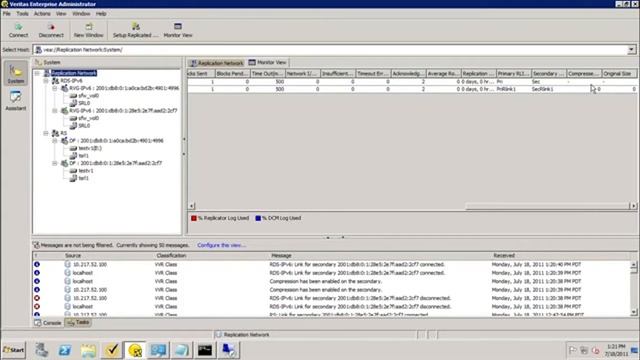The height and width of the screenshot is (360, 640).
Task: Collapse RVG-IPv6 node ending 2cf7
Action: click(55, 111)
